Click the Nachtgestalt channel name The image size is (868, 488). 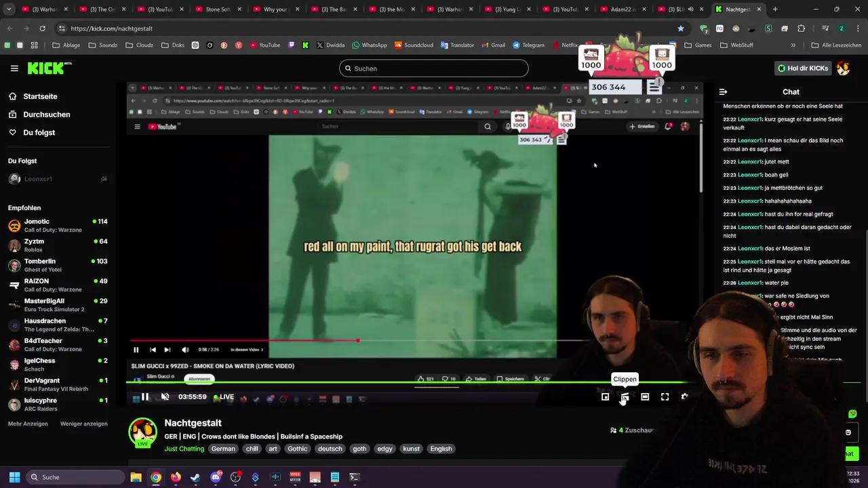pos(193,423)
